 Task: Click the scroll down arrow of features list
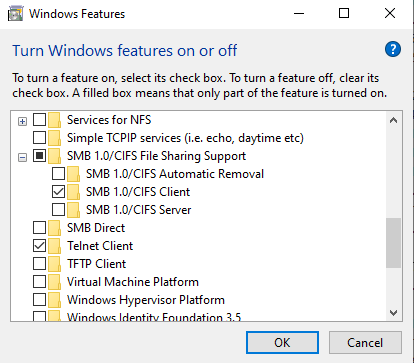393,313
